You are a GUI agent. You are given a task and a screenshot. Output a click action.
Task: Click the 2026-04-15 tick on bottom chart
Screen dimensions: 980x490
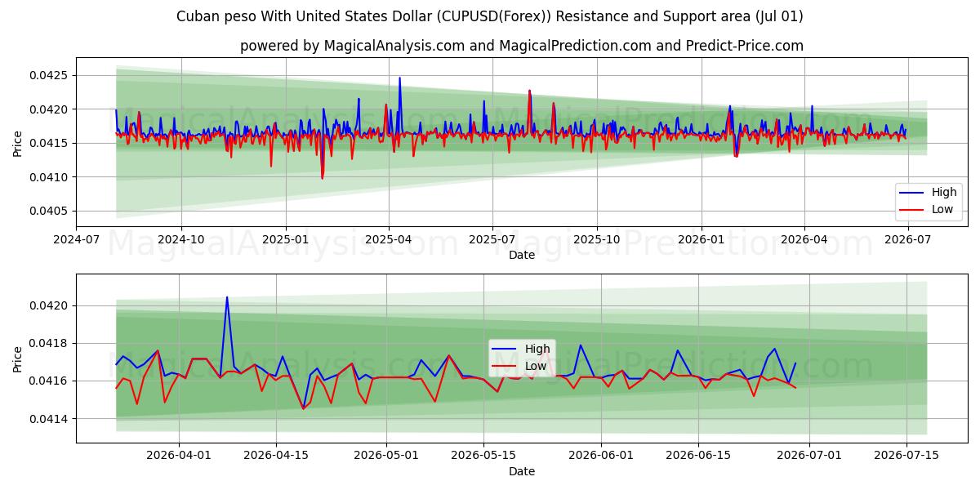276,457
